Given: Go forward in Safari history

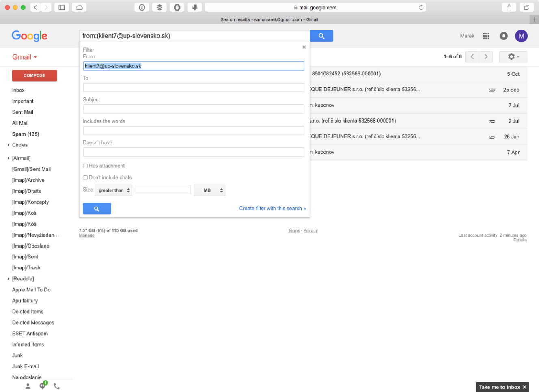Looking at the screenshot, I should click(46, 7).
